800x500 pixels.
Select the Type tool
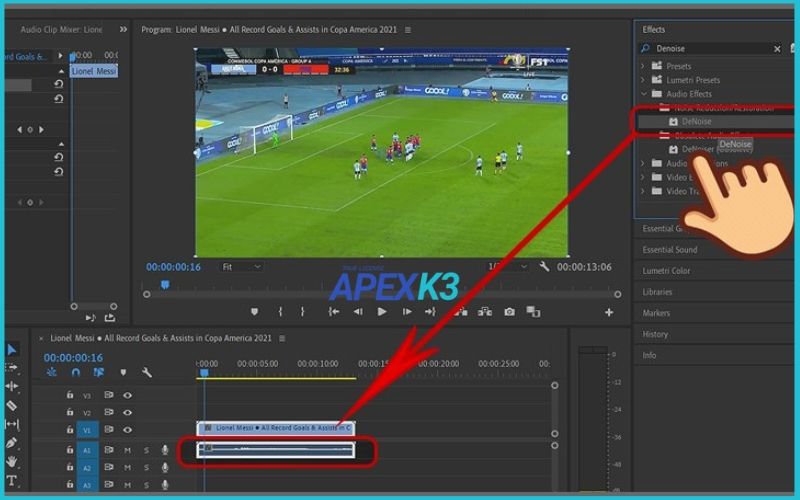click(x=12, y=480)
